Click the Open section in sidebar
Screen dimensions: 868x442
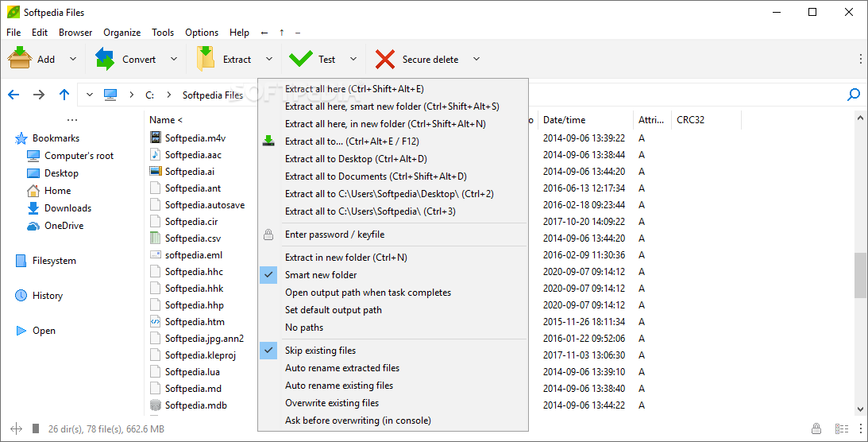tap(44, 331)
